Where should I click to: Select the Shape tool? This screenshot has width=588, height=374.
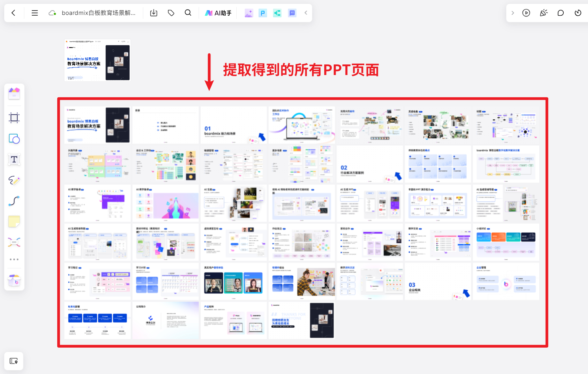[x=14, y=139]
